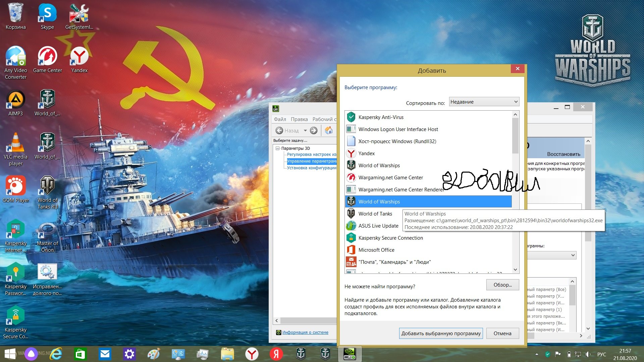
Task: Select Управление параметрами 3D tree item
Action: (x=312, y=161)
